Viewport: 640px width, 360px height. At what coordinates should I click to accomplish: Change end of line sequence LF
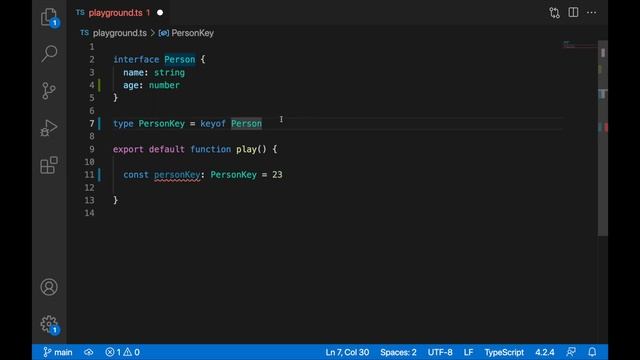[468, 352]
